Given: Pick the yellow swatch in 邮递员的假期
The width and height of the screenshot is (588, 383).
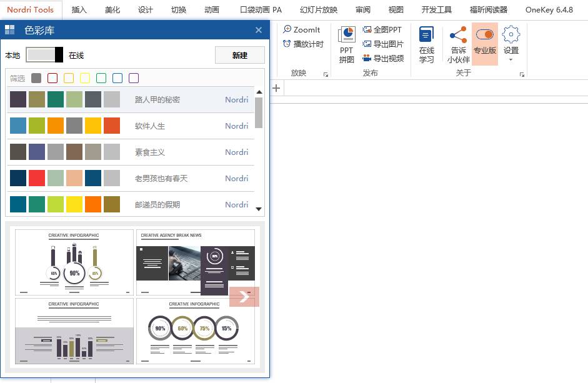Looking at the screenshot, I should [74, 204].
